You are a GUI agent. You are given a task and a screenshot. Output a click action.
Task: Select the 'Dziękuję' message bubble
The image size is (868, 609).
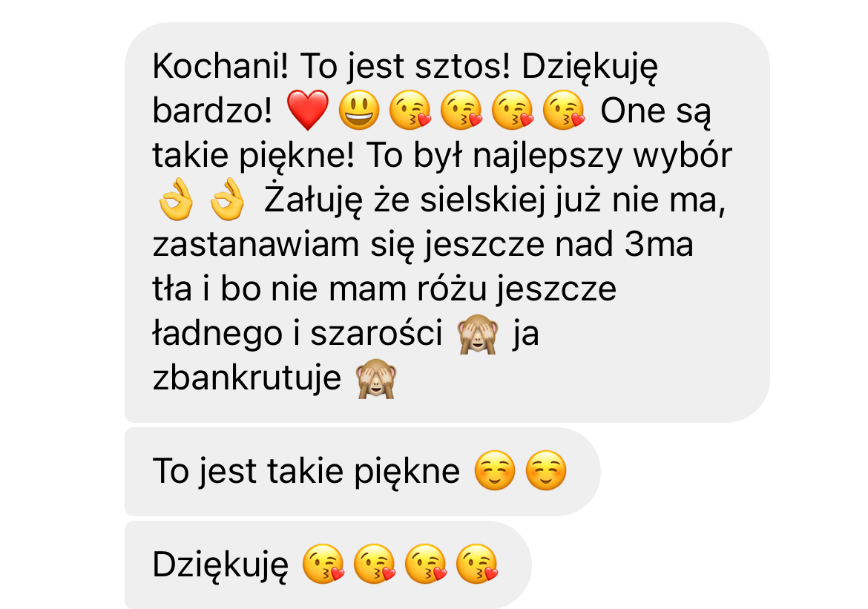point(328,564)
